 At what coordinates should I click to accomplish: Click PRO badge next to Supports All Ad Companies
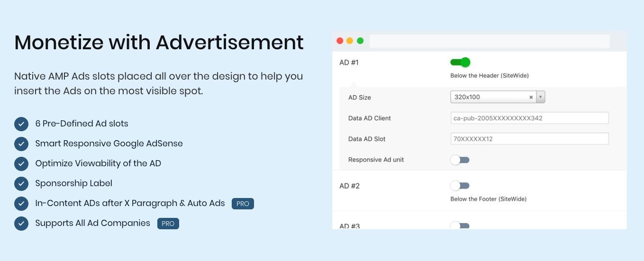168,224
